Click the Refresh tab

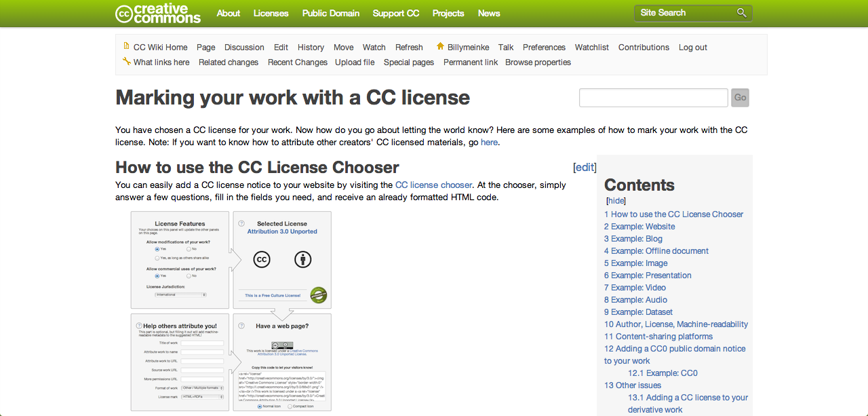(x=409, y=48)
